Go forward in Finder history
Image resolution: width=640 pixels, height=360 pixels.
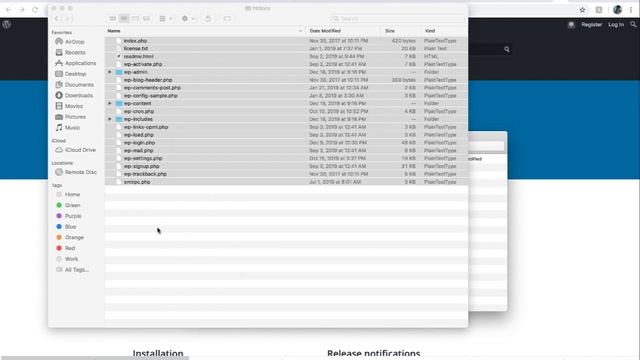pyautogui.click(x=67, y=18)
